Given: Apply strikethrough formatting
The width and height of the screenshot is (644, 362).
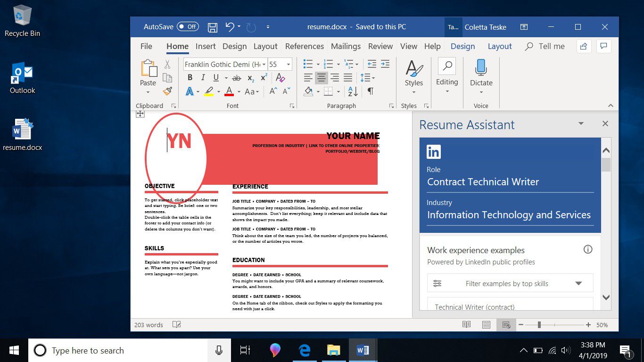Looking at the screenshot, I should pos(237,78).
